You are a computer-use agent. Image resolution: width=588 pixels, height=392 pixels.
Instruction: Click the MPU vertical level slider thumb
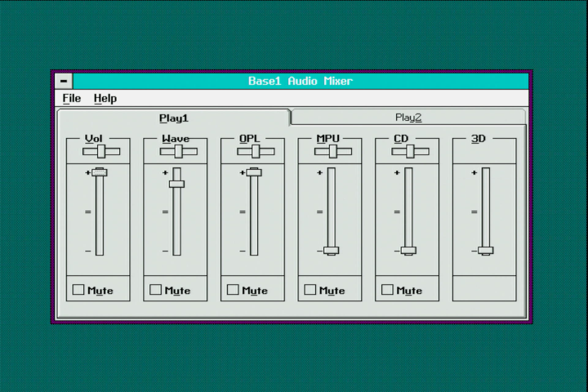click(331, 251)
